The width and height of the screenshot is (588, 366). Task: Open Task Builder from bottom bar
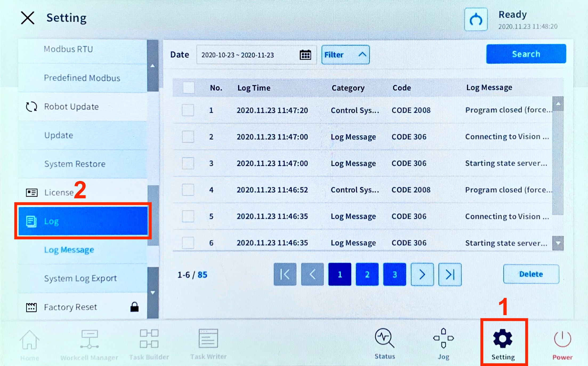(149, 345)
